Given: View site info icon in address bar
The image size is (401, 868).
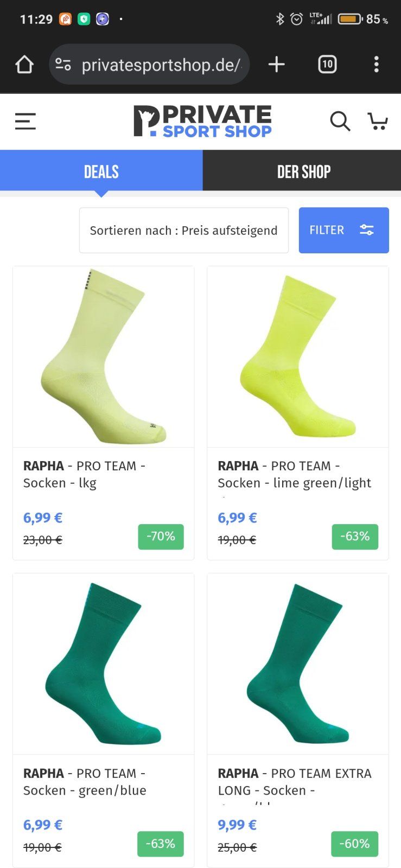Looking at the screenshot, I should [63, 65].
